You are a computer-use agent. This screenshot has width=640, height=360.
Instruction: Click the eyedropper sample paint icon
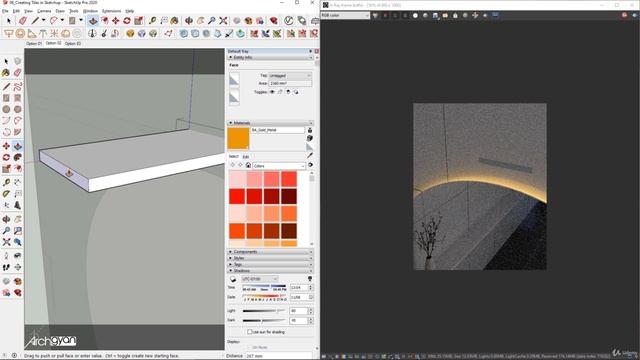pyautogui.click(x=310, y=156)
